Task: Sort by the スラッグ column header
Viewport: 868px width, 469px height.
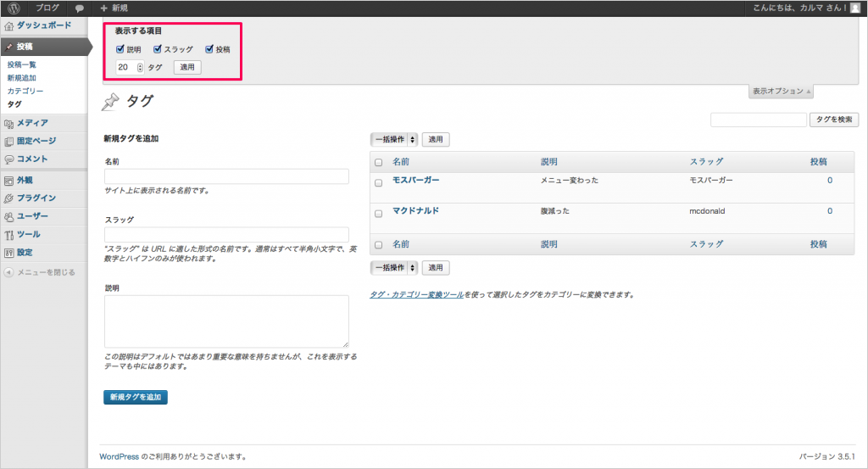Action: click(706, 162)
